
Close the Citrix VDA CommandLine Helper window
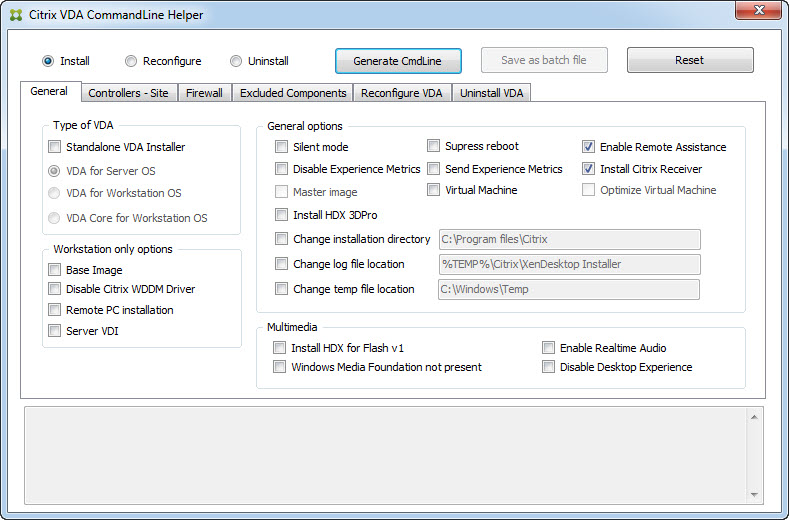759,10
